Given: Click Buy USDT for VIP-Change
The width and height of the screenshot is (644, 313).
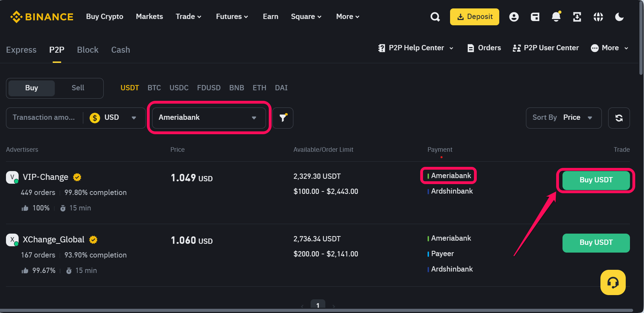Looking at the screenshot, I should 596,180.
